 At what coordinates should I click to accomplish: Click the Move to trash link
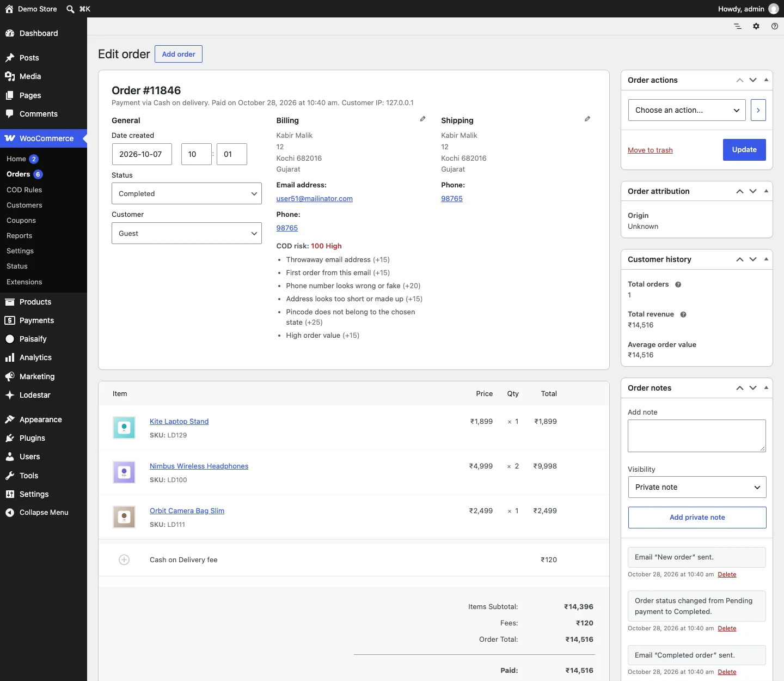point(650,150)
